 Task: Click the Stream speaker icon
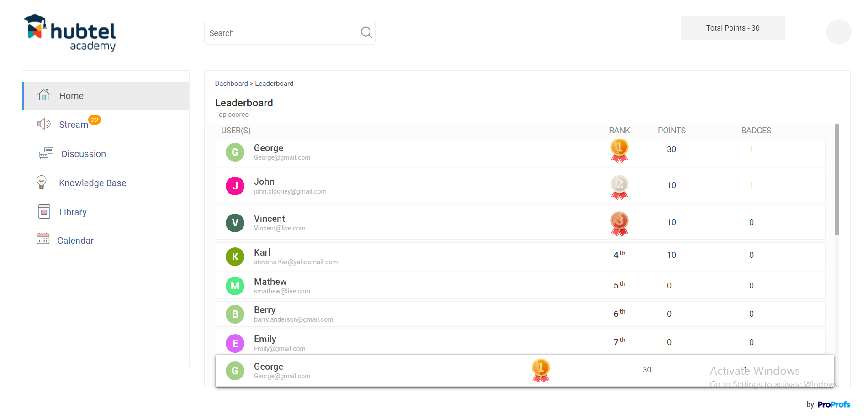coord(44,124)
